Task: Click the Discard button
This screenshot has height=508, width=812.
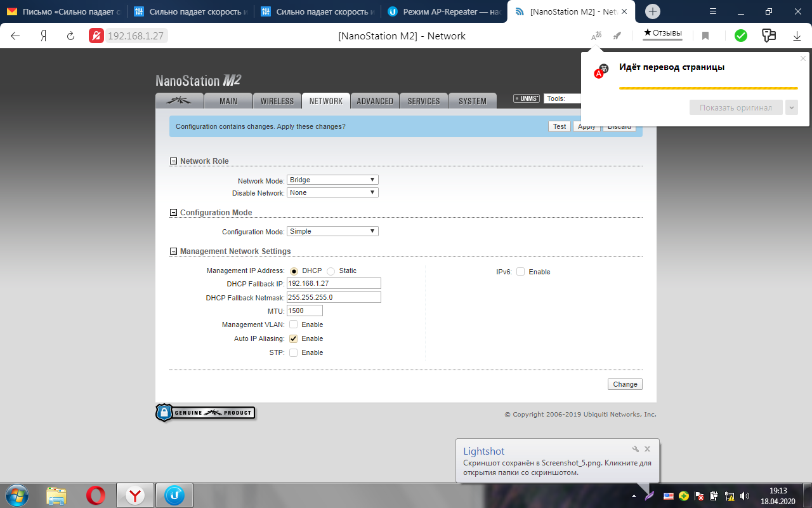Action: (619, 126)
